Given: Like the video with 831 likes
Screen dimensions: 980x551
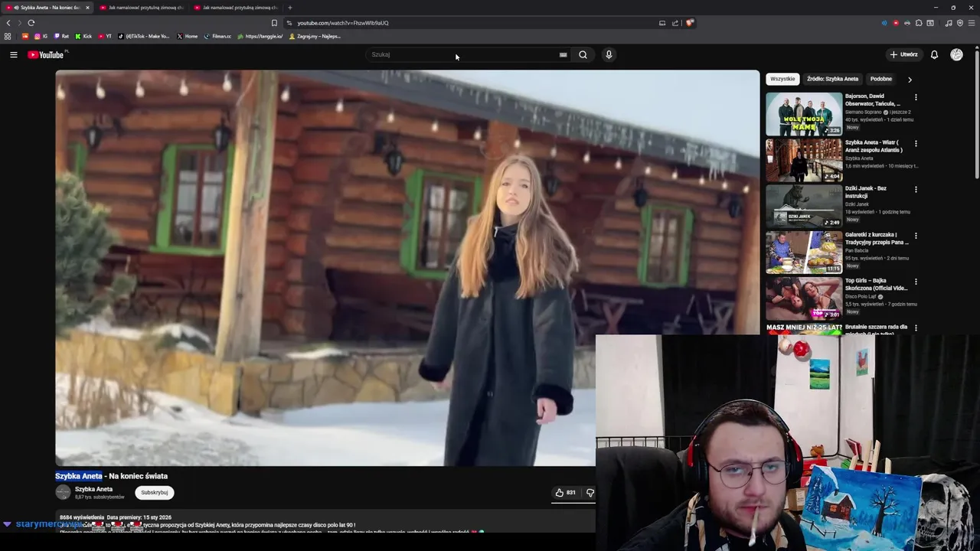Looking at the screenshot, I should click(566, 493).
